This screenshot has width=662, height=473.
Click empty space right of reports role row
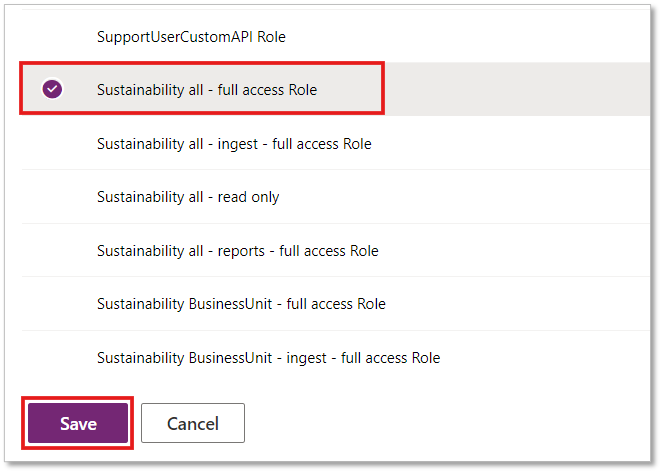pos(514,250)
